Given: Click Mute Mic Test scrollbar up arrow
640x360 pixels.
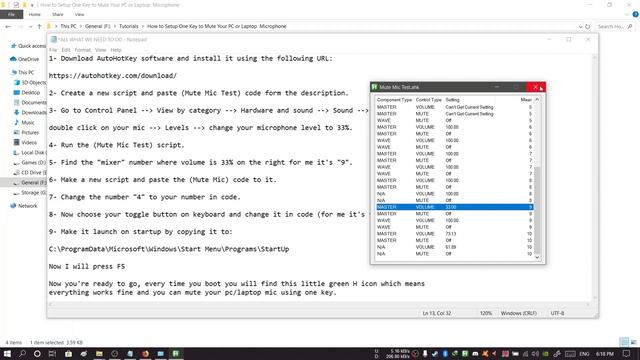Looking at the screenshot, I should (537, 100).
